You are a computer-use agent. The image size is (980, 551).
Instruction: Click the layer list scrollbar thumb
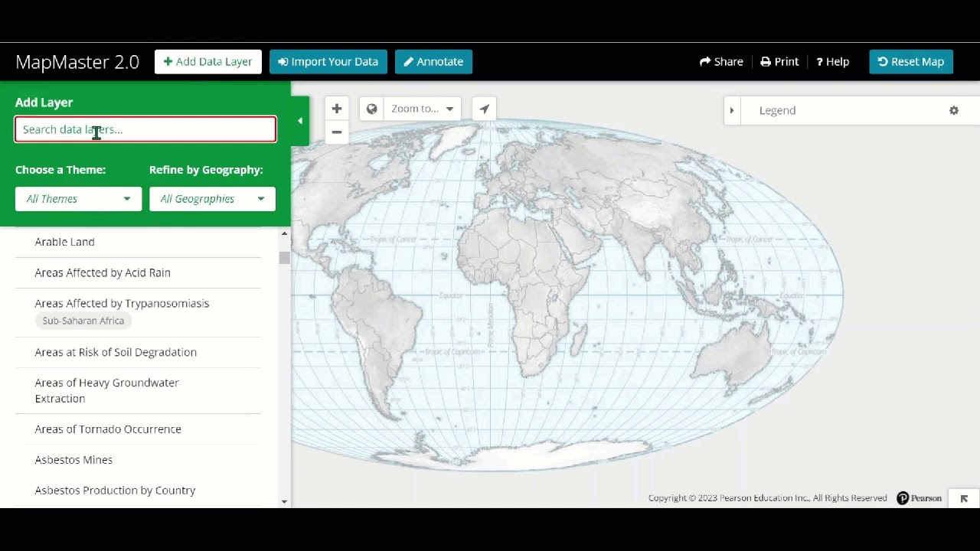pos(284,258)
